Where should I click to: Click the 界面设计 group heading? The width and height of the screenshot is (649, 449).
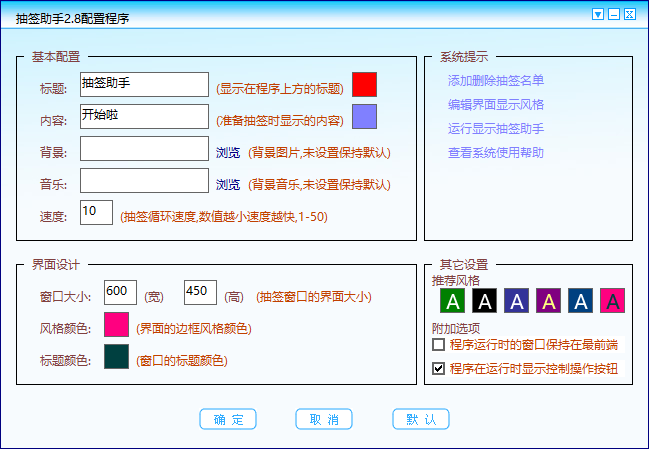(x=56, y=264)
